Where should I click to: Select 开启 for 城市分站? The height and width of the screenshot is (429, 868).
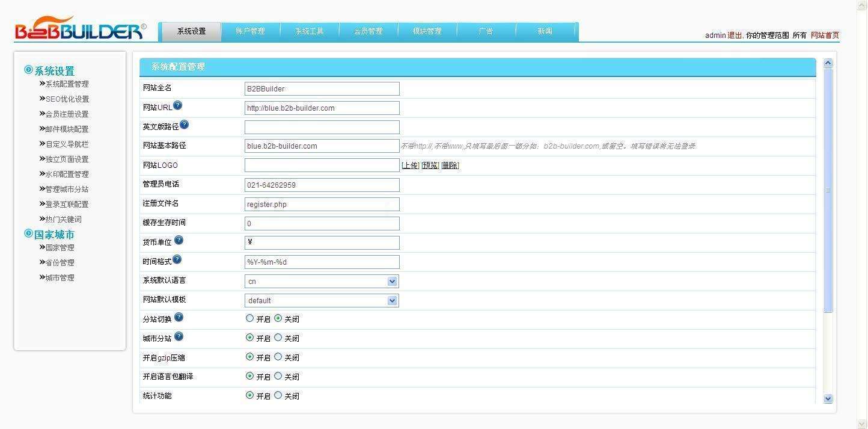249,338
